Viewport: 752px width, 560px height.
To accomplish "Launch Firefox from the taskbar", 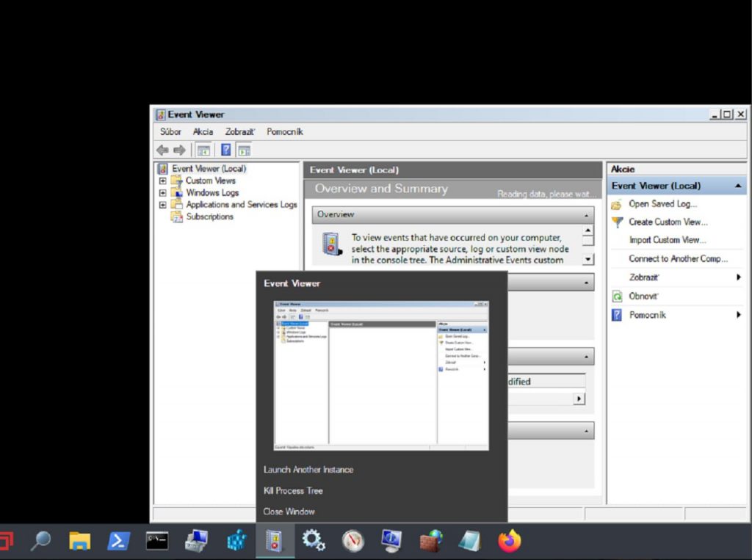I will [x=510, y=541].
